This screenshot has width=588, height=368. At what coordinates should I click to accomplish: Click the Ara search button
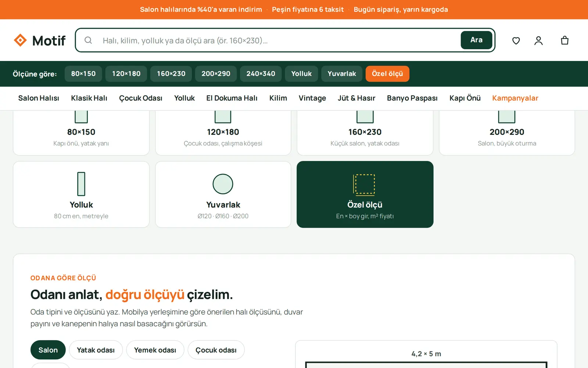pos(476,40)
